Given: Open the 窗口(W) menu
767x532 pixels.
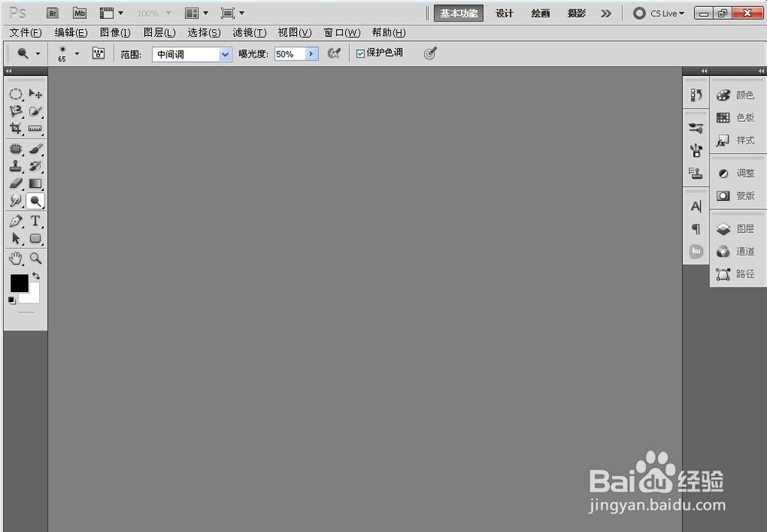Looking at the screenshot, I should point(342,33).
